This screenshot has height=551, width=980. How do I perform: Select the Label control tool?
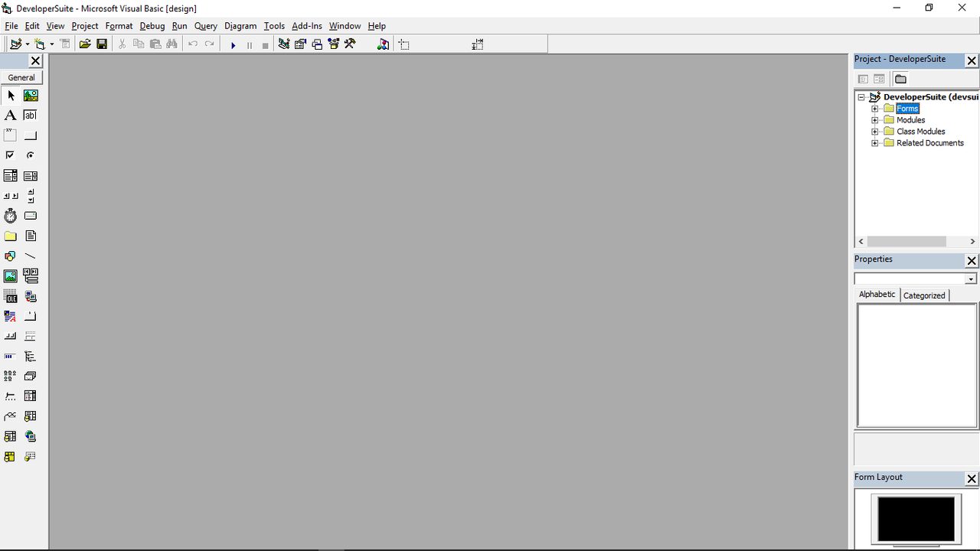[11, 116]
